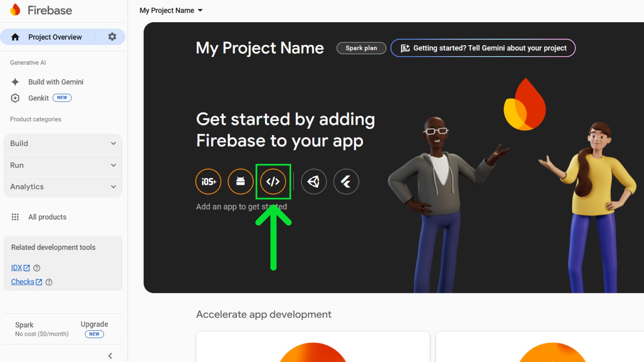Open the Checks external link
This screenshot has width=644, height=362.
[x=22, y=282]
